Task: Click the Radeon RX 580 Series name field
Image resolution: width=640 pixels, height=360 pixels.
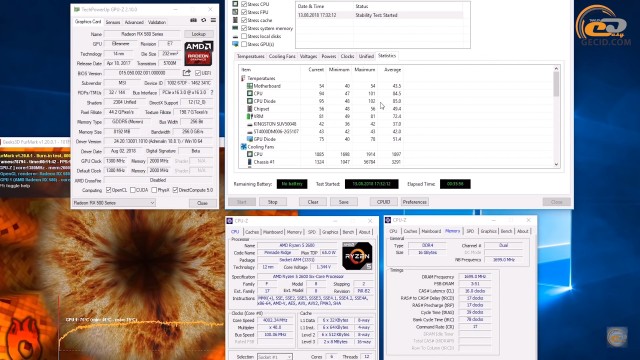Action: 142,34
